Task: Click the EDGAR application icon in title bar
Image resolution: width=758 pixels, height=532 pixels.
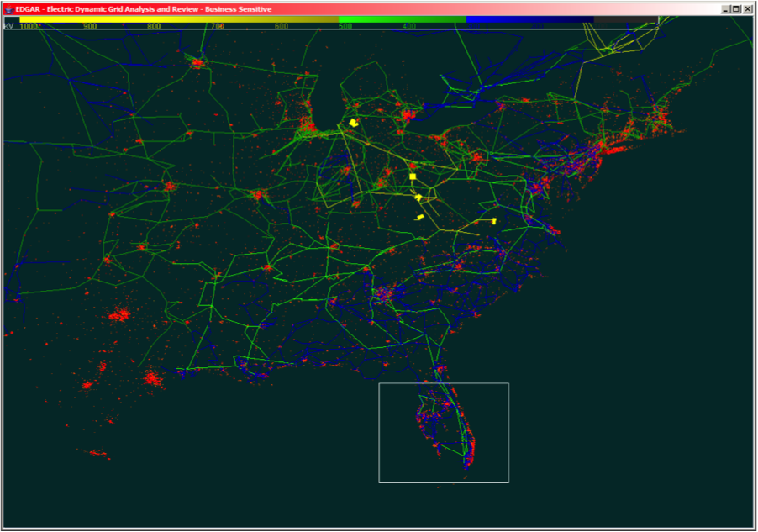Action: click(8, 9)
